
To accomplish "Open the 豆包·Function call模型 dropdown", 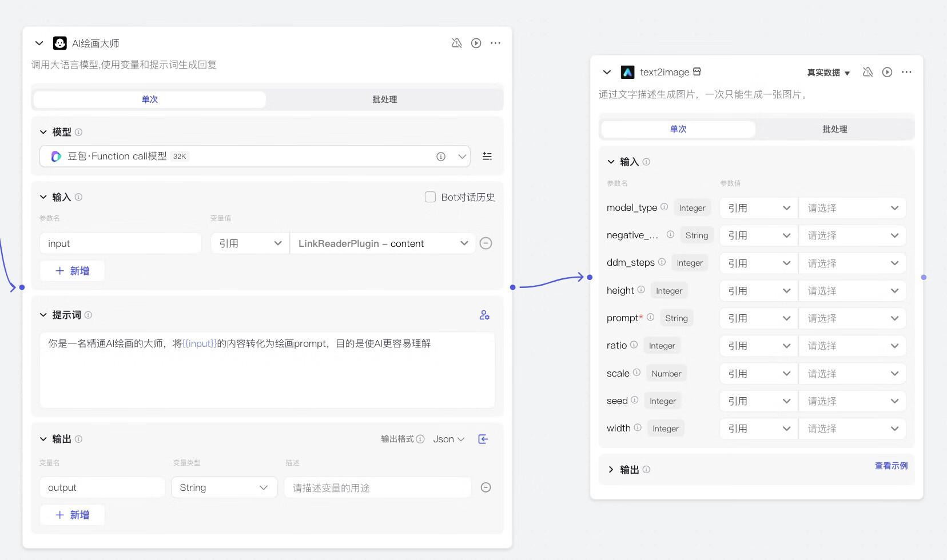I will click(x=254, y=156).
